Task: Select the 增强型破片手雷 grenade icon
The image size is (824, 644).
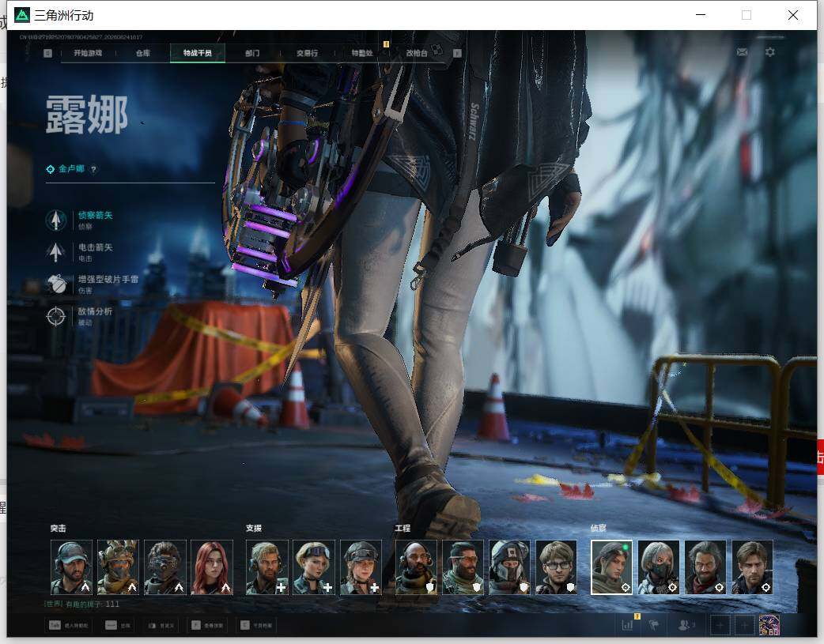Action: 56,284
